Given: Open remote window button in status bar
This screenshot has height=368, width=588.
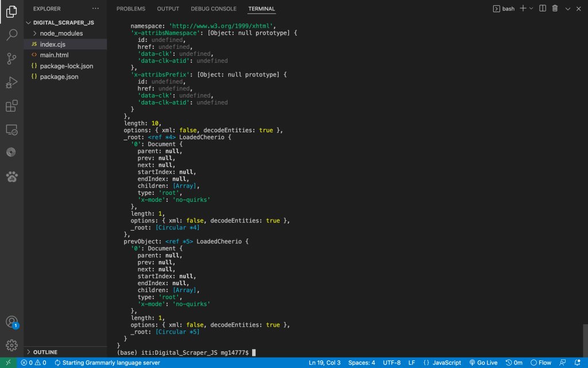Looking at the screenshot, I should coord(8,363).
